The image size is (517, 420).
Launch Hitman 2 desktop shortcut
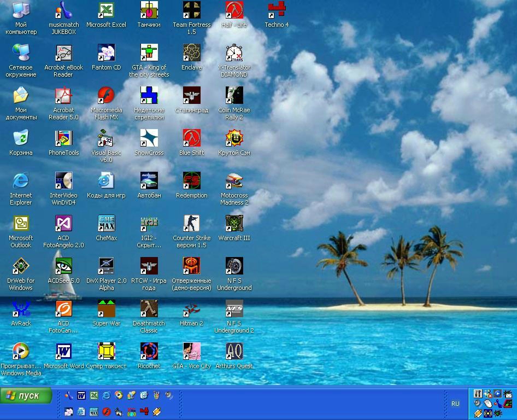[191, 309]
